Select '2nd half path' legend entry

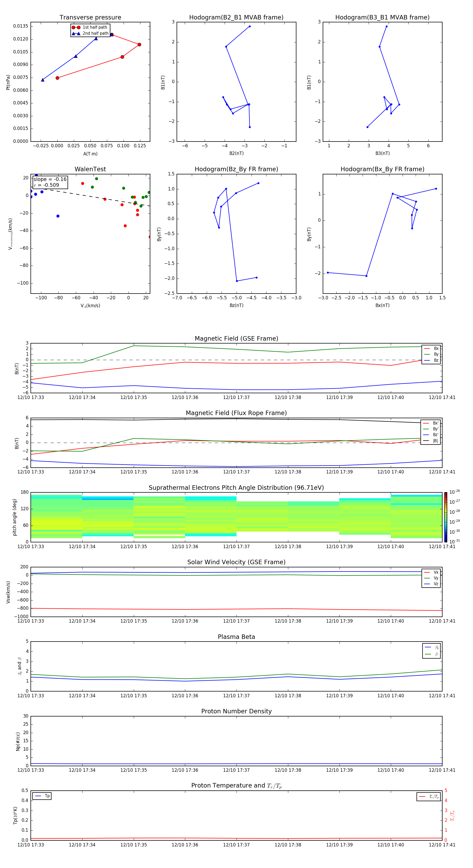(91, 33)
